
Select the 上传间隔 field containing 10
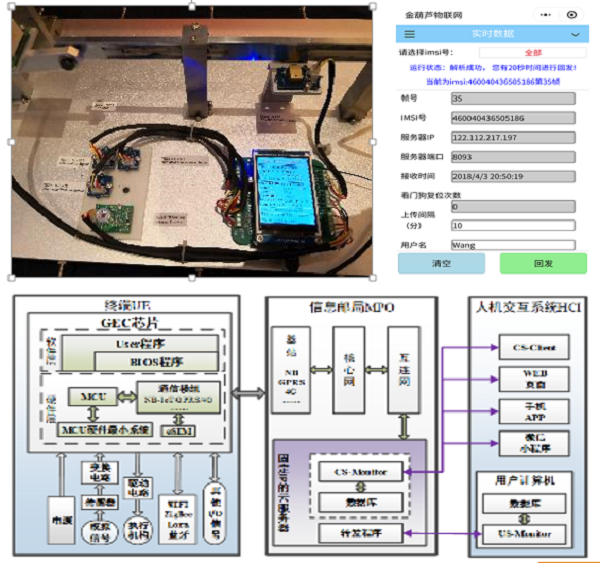(512, 225)
